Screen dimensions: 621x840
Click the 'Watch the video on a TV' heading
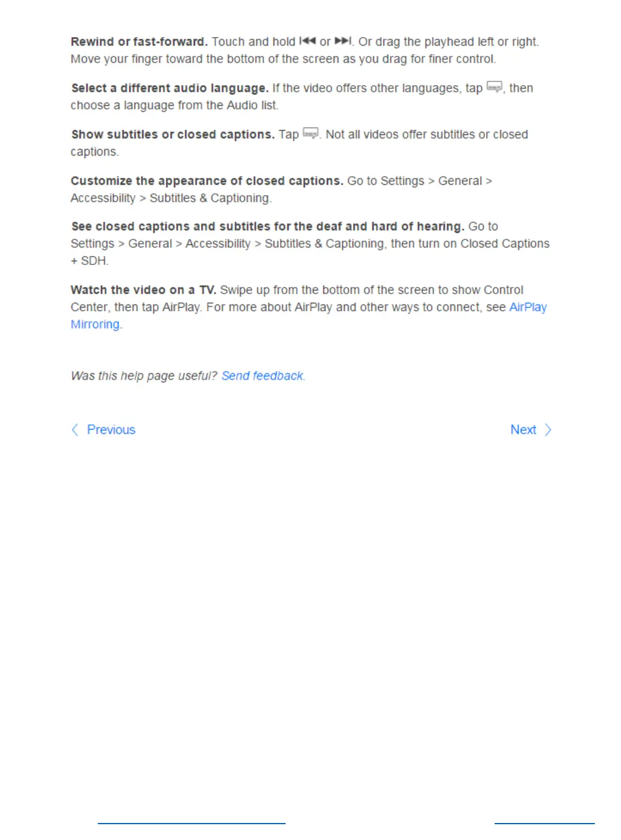click(x=143, y=290)
